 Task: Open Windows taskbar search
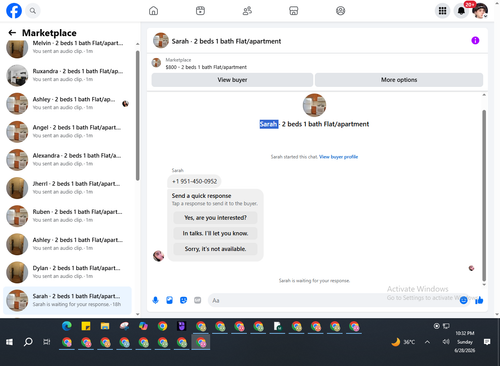tap(28, 342)
